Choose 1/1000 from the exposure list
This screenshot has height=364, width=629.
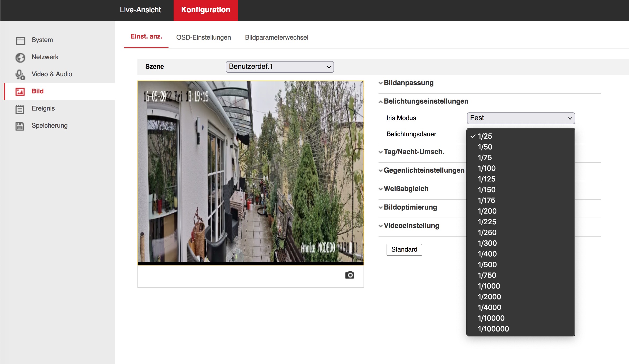pyautogui.click(x=489, y=286)
